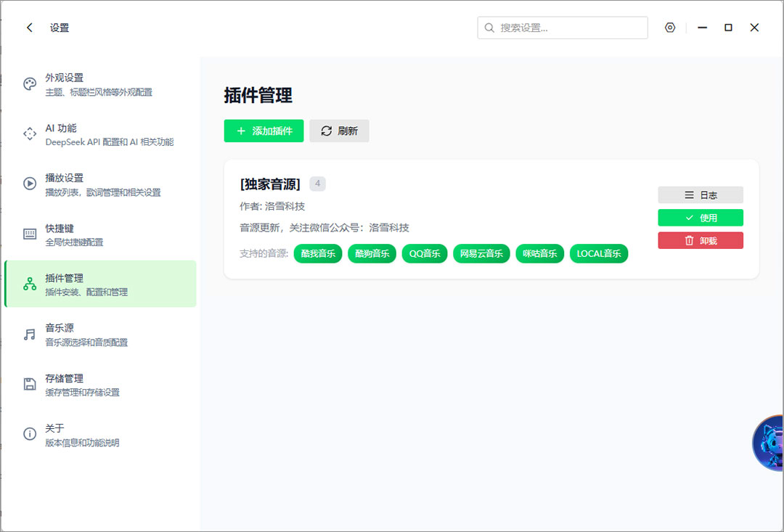Open the 日志 log for 独家音源
Image resolution: width=784 pixels, height=532 pixels.
(x=700, y=195)
